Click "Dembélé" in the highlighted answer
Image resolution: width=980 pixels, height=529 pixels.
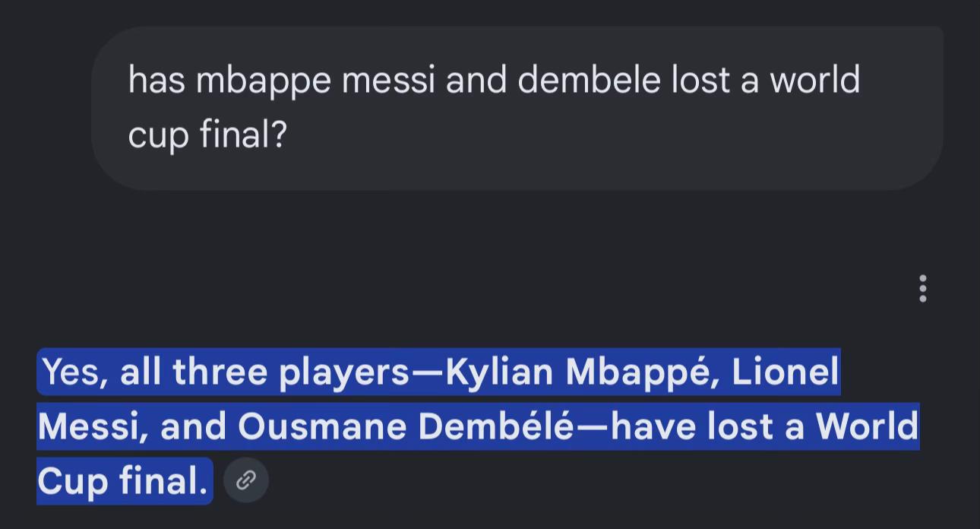tap(496, 427)
